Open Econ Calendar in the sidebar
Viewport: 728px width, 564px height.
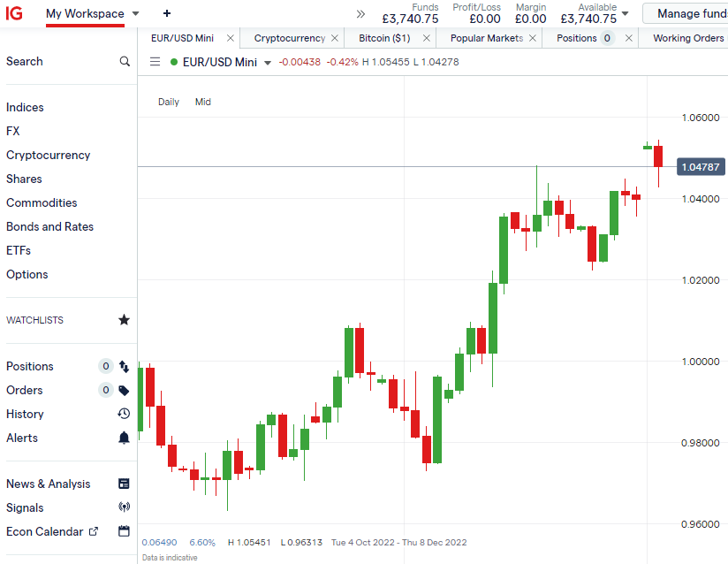click(x=45, y=531)
